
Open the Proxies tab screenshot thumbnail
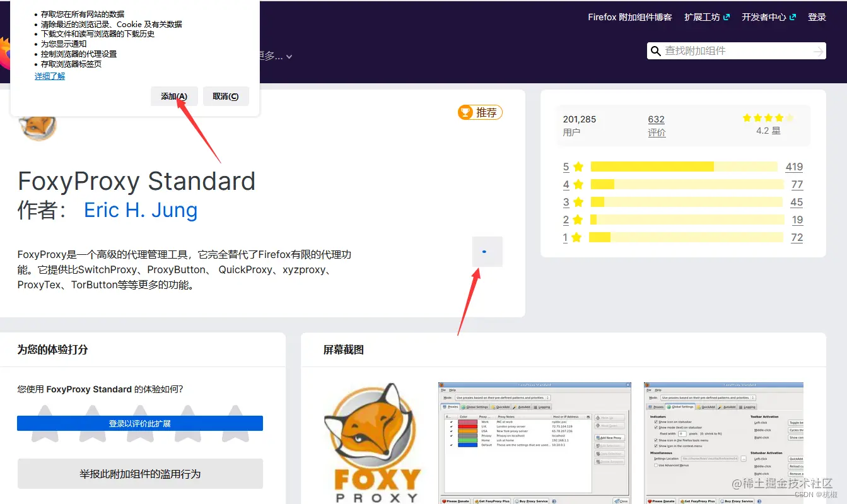(535, 442)
